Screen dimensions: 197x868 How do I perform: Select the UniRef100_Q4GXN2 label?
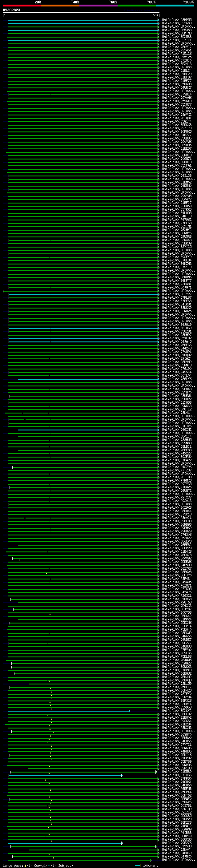(x=177, y=430)
